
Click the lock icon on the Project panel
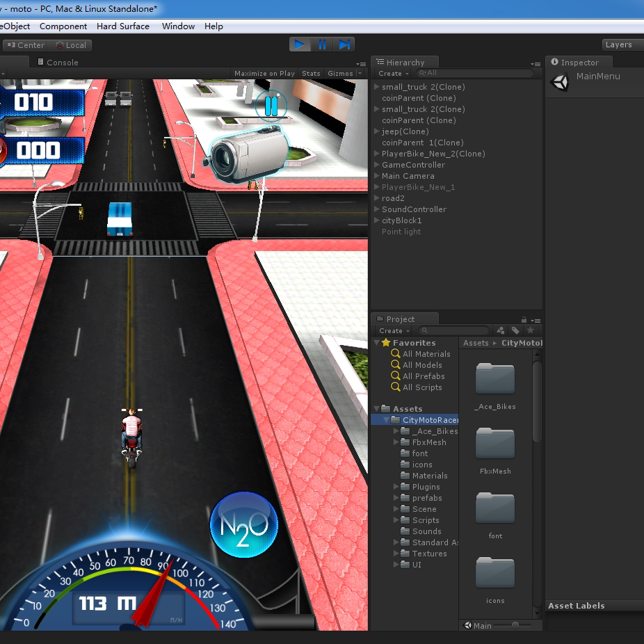pyautogui.click(x=526, y=319)
